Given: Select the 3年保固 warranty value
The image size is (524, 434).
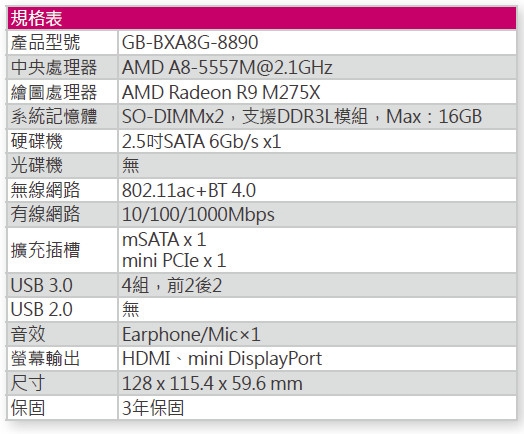Looking at the screenshot, I should point(153,408).
